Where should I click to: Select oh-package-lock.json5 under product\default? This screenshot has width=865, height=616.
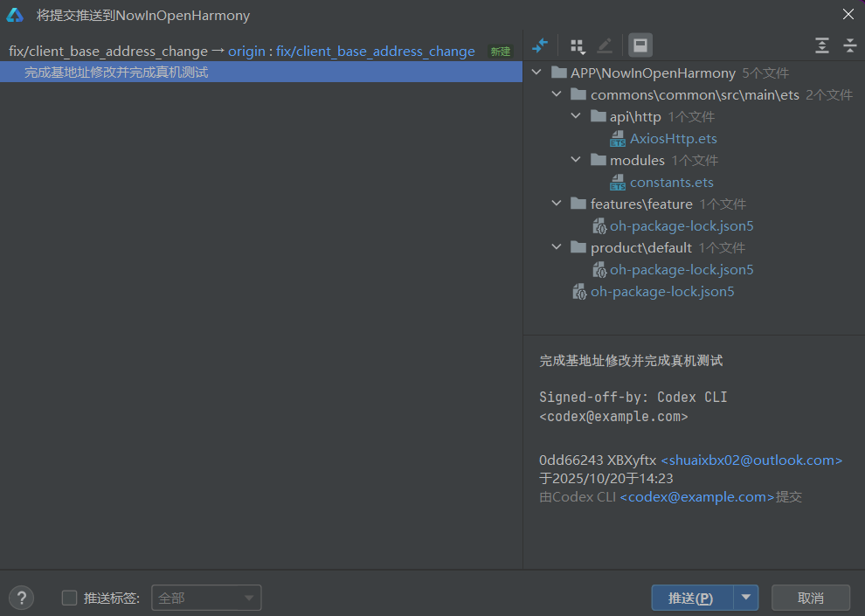point(681,270)
